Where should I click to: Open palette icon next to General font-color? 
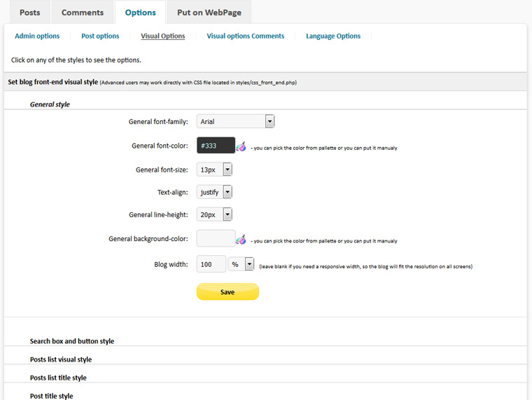coord(241,146)
